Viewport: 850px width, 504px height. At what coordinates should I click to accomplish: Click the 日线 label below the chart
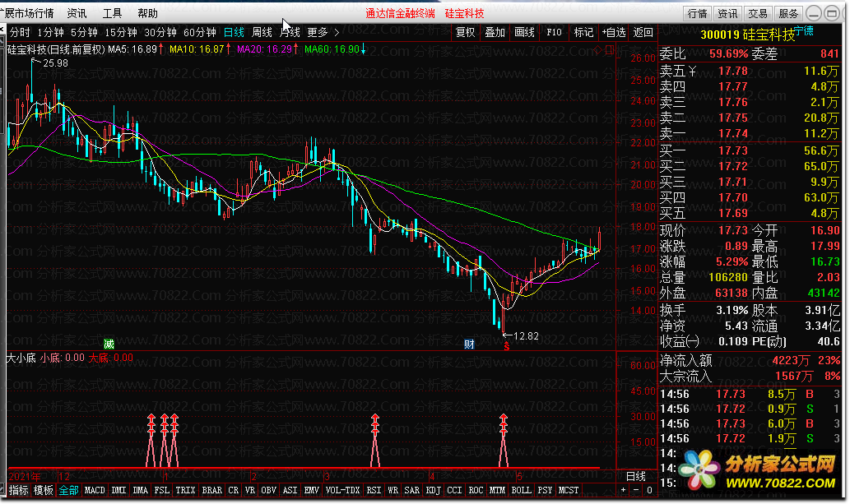coord(636,476)
